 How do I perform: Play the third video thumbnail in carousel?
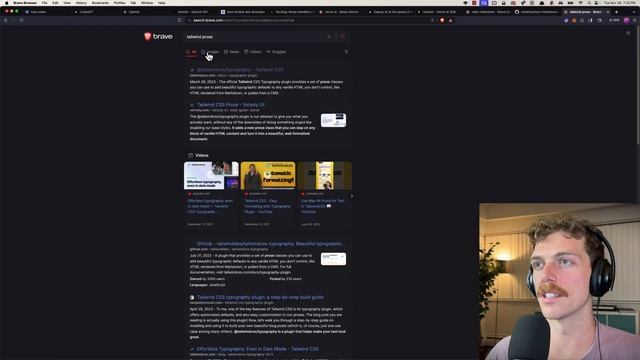pyautogui.click(x=324, y=176)
